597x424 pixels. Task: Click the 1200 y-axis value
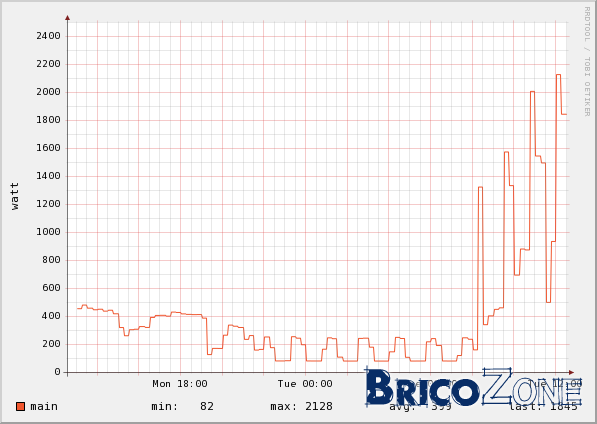coord(48,204)
